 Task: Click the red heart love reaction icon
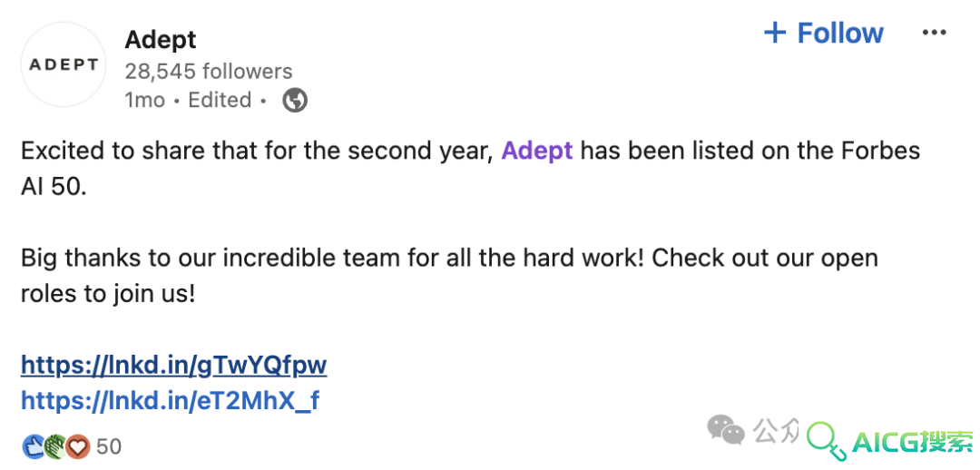pos(79,446)
